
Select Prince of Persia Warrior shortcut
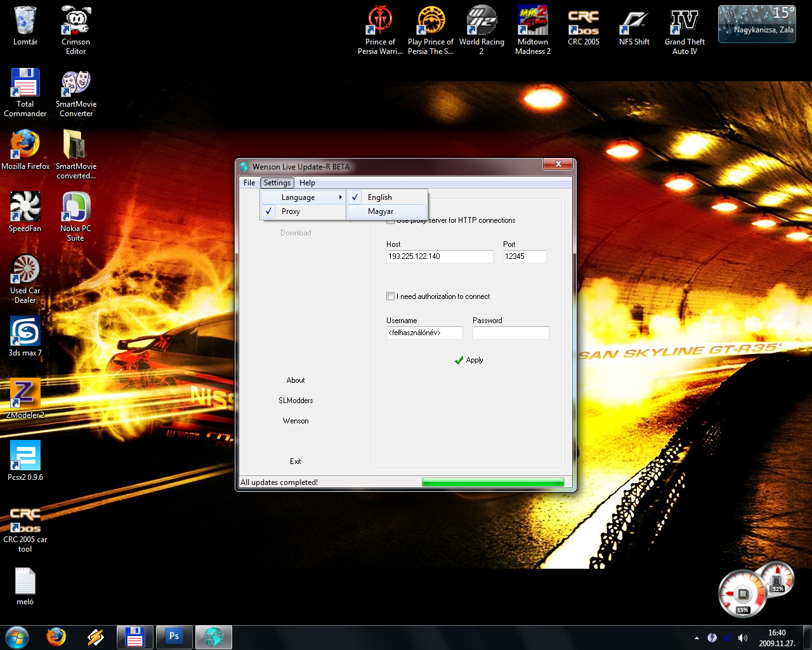(380, 30)
